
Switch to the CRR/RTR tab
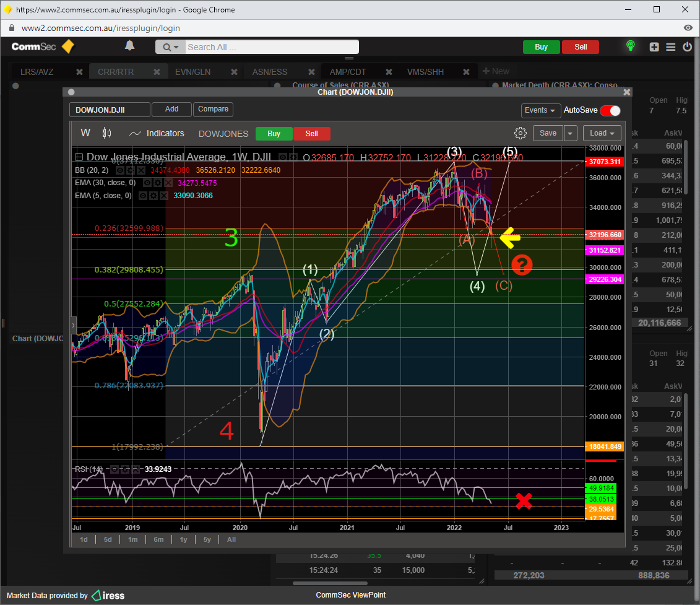coord(116,72)
